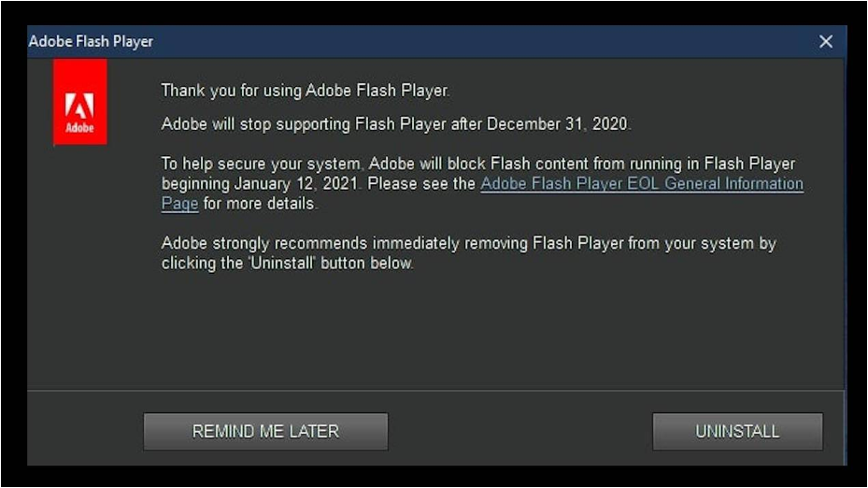Viewport: 868px width, 488px height.
Task: Click the white "A" mark inside the Adobe logo
Action: click(x=79, y=105)
